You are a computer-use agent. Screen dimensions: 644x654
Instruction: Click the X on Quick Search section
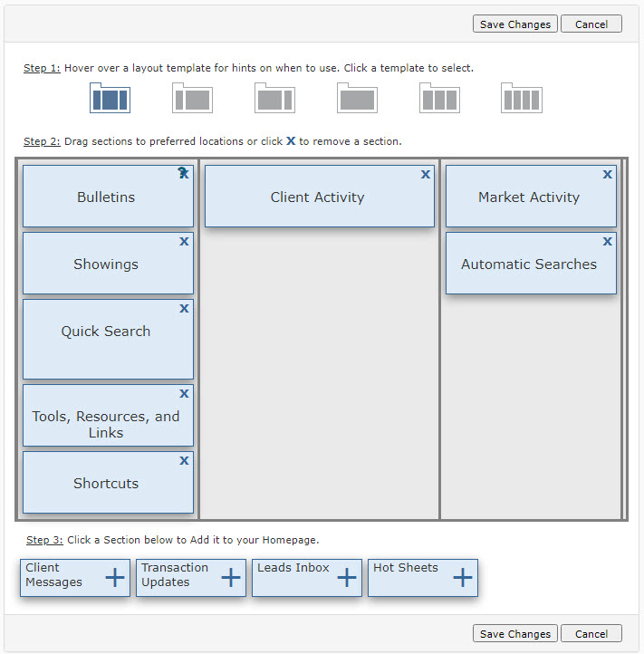pos(184,308)
